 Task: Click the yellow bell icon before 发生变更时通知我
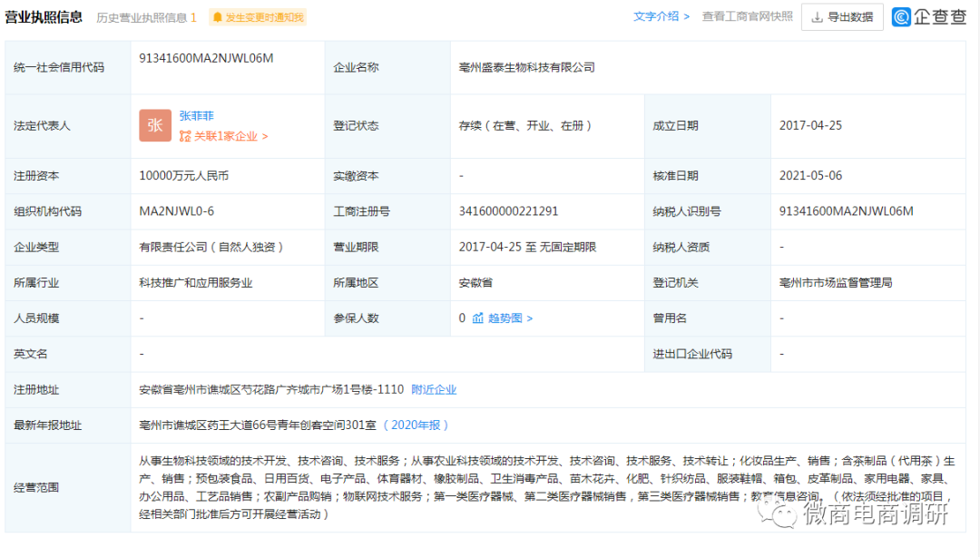click(x=216, y=16)
